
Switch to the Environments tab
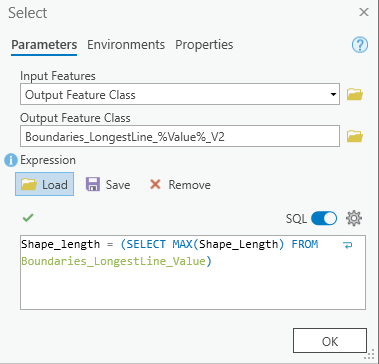coord(126,45)
